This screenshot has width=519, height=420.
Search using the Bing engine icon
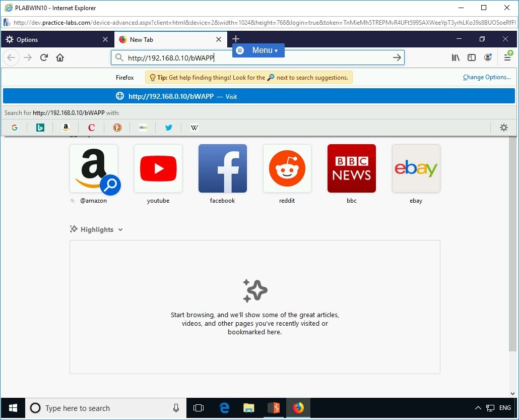coord(40,127)
